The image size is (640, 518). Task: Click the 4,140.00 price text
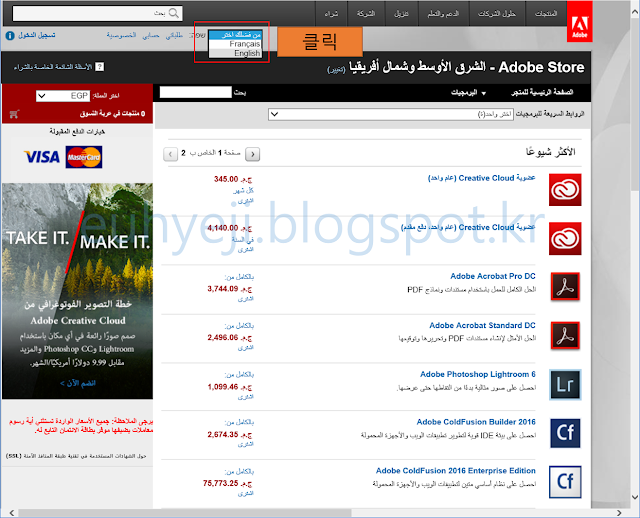229,228
